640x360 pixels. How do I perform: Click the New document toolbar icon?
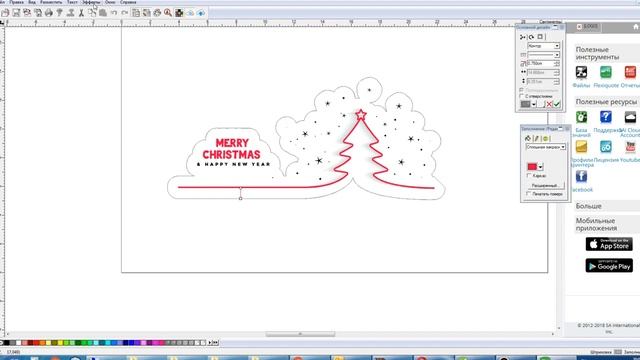[5, 13]
